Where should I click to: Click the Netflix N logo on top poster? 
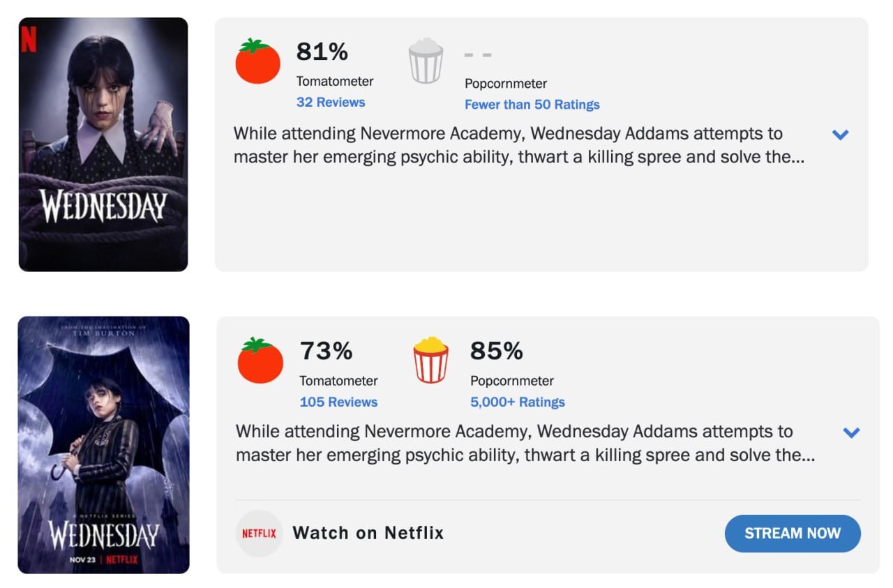(x=29, y=39)
